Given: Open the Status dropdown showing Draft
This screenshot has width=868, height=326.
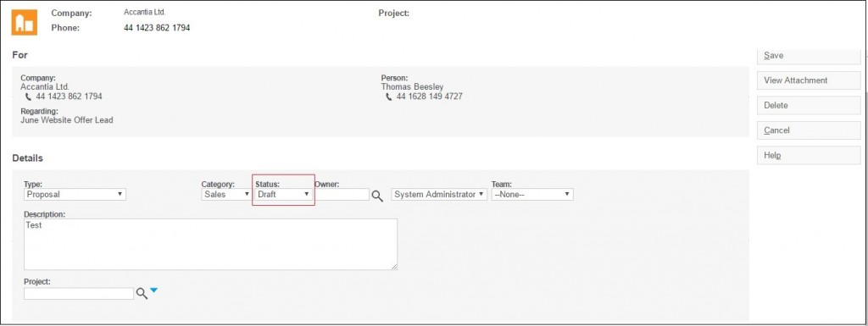Looking at the screenshot, I should click(283, 195).
